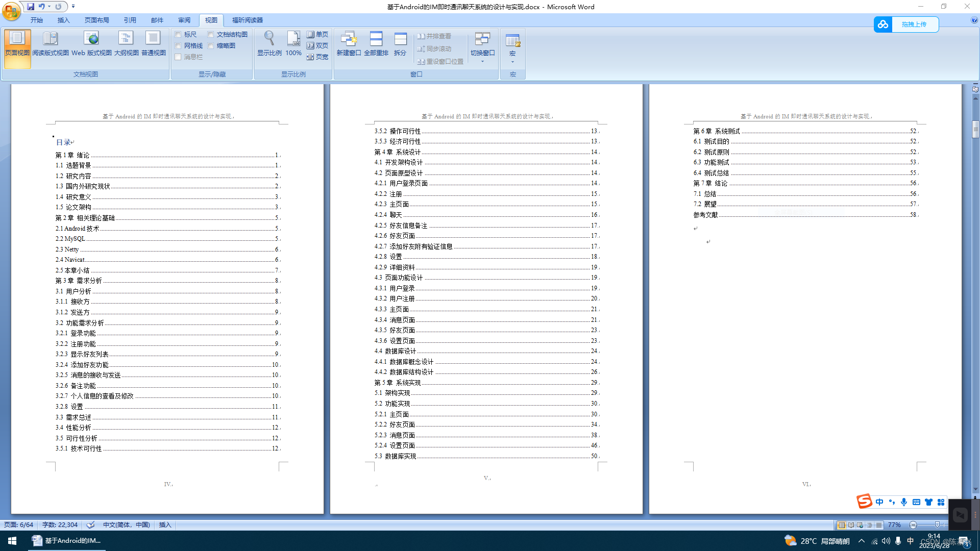The image size is (980, 551).
Task: Click the Two Pages zoom button
Action: pos(317,46)
